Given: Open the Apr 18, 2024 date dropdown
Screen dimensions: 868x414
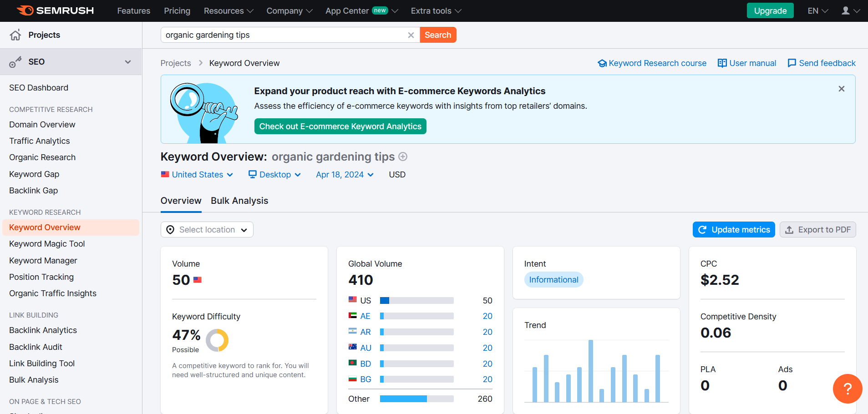Looking at the screenshot, I should pos(345,175).
